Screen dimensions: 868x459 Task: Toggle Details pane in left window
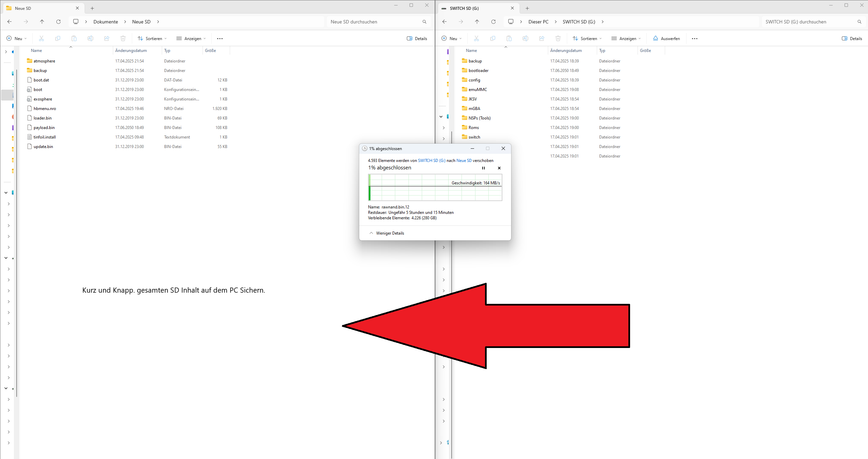[x=417, y=38]
